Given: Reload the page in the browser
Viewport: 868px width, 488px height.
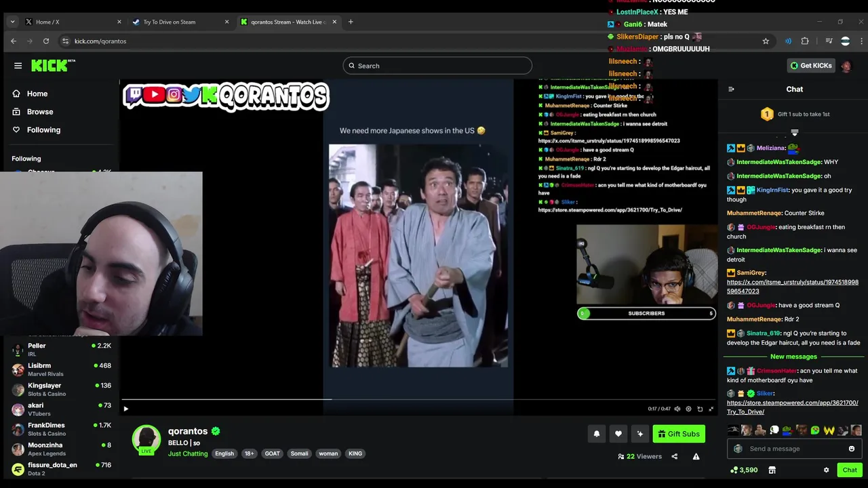Looking at the screenshot, I should pos(46,41).
